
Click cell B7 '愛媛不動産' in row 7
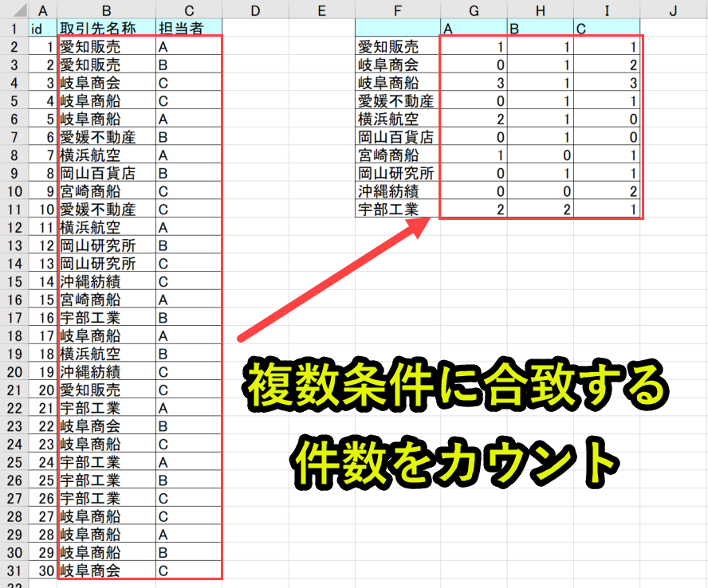107,136
